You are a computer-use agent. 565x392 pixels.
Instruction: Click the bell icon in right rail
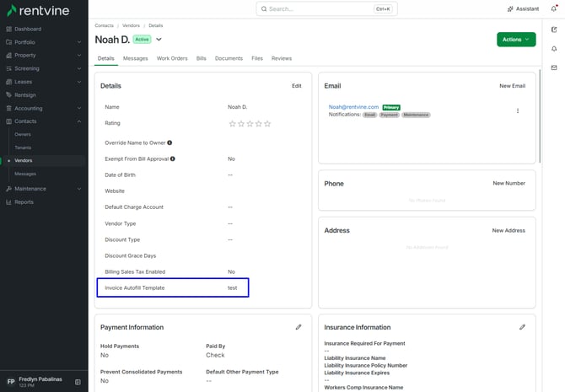[554, 49]
